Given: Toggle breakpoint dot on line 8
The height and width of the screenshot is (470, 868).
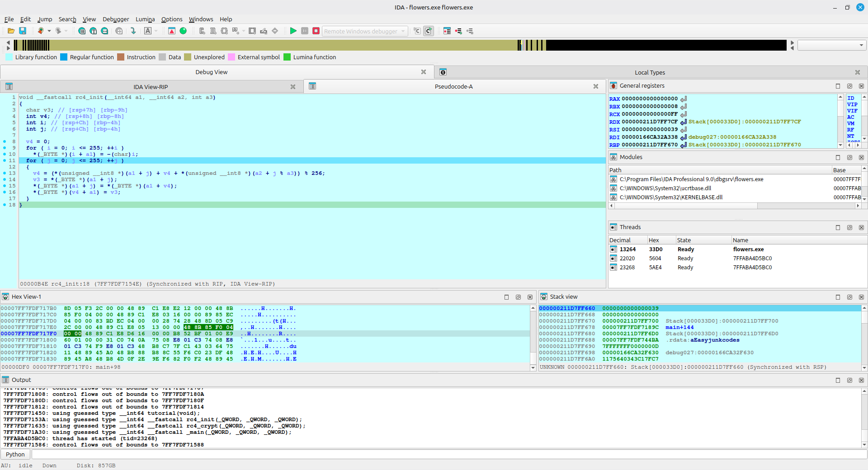Looking at the screenshot, I should coord(5,141).
